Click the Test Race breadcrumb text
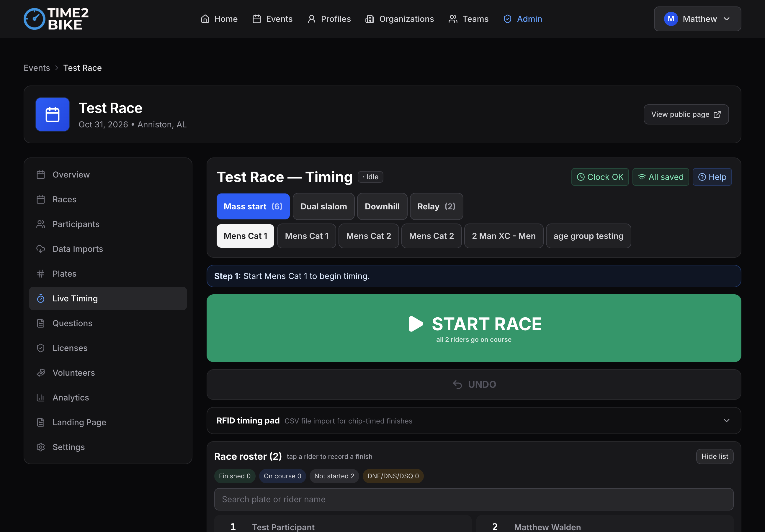This screenshot has height=532, width=765. coord(82,68)
